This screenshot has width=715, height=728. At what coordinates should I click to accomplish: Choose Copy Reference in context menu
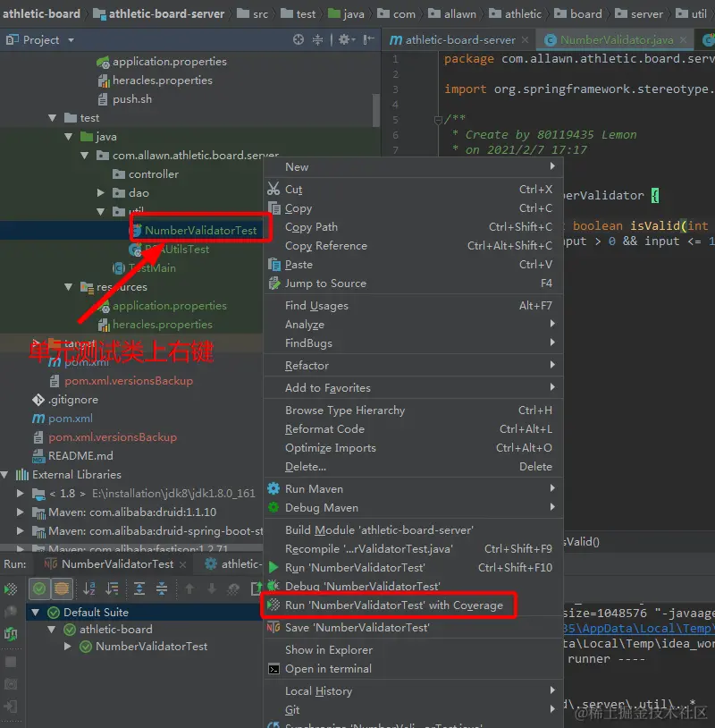click(x=414, y=246)
